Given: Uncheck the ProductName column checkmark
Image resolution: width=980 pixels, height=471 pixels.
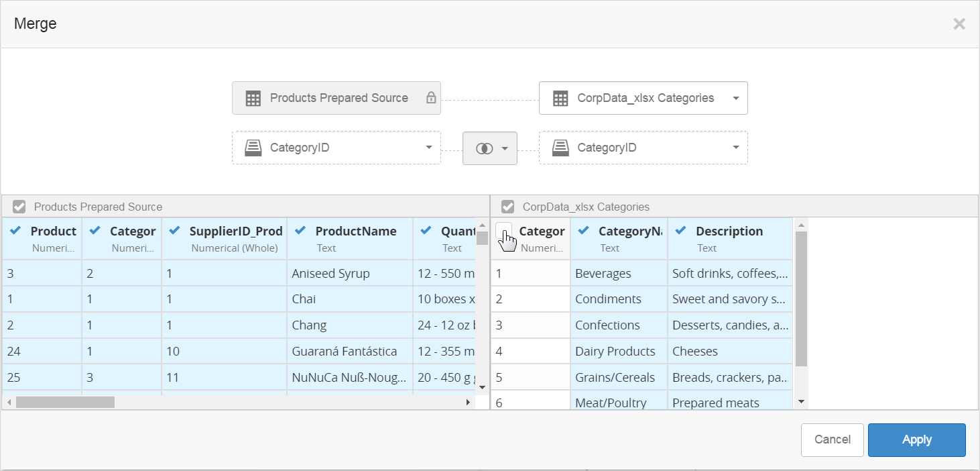Looking at the screenshot, I should [x=301, y=231].
